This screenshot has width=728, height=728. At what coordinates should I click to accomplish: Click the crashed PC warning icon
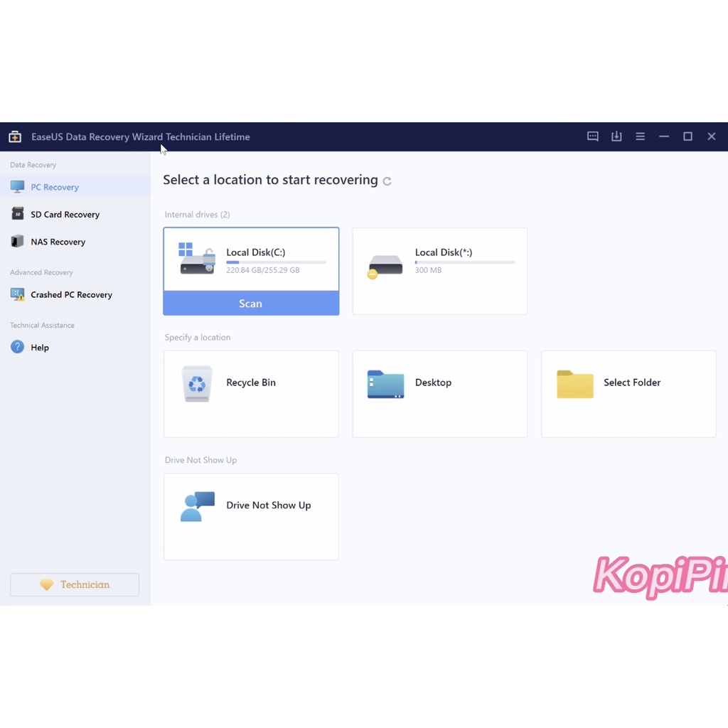point(18,294)
